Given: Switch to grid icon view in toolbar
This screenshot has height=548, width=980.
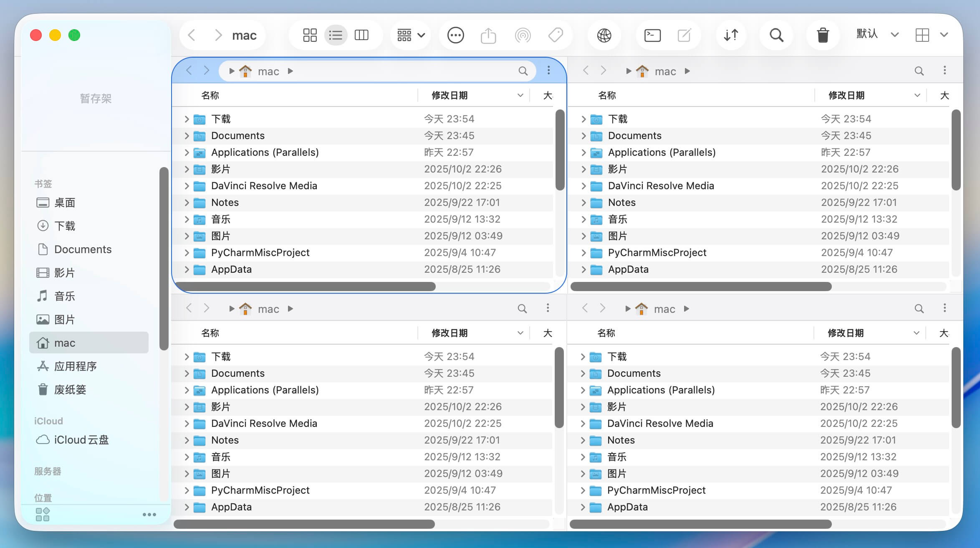Looking at the screenshot, I should click(310, 35).
